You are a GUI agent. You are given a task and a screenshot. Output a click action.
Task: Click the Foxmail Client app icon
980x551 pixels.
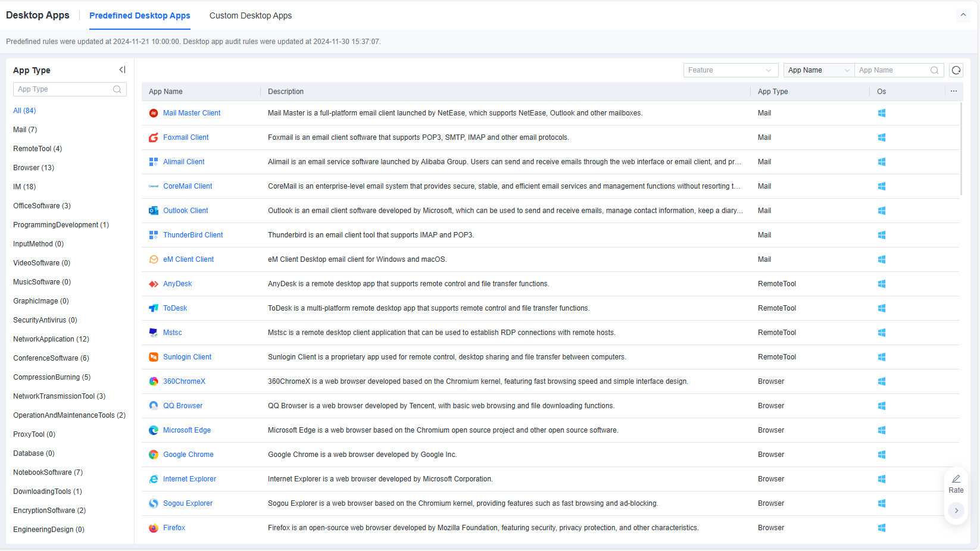click(154, 137)
